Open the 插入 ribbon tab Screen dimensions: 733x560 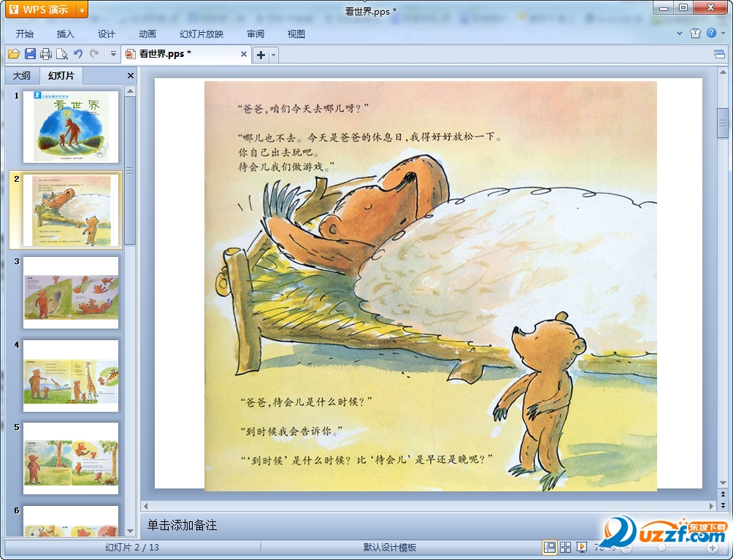[x=66, y=34]
